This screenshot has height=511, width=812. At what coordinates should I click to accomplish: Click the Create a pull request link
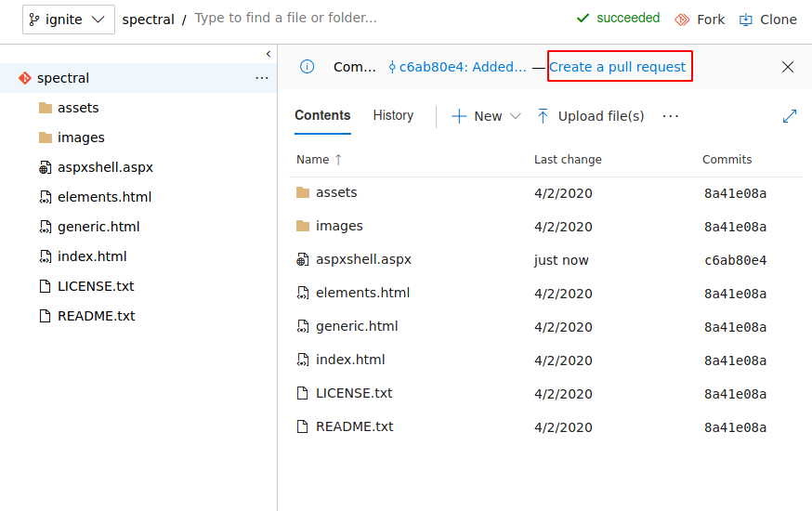point(618,67)
